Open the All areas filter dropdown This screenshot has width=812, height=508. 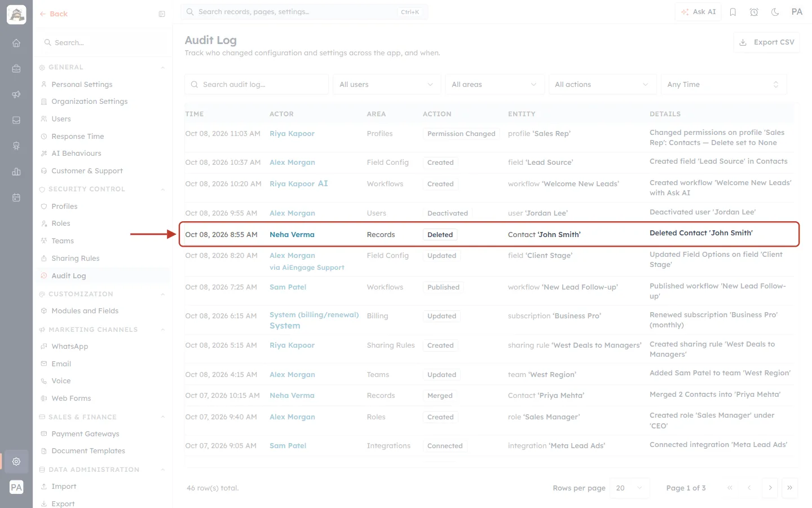click(x=494, y=85)
